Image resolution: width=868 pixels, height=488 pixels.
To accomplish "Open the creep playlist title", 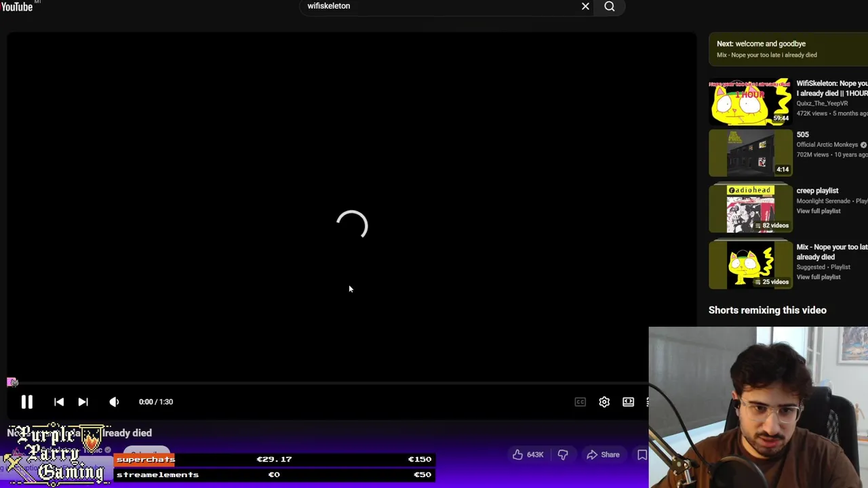I will (817, 190).
